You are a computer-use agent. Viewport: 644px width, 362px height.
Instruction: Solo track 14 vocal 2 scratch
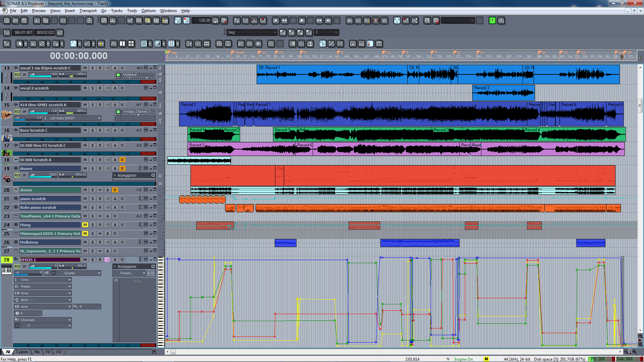pyautogui.click(x=93, y=88)
